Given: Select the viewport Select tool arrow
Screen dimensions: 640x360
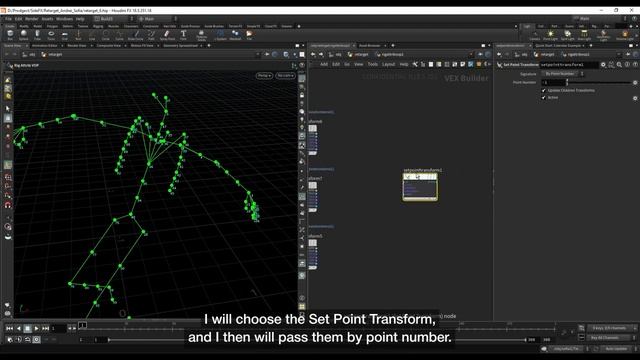Looking at the screenshot, I should tap(8, 109).
